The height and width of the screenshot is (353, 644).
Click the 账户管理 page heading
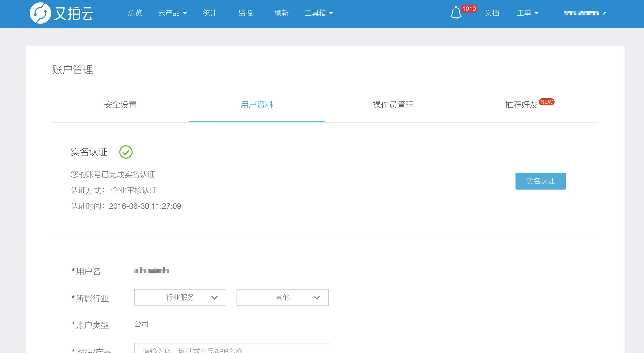pyautogui.click(x=72, y=70)
